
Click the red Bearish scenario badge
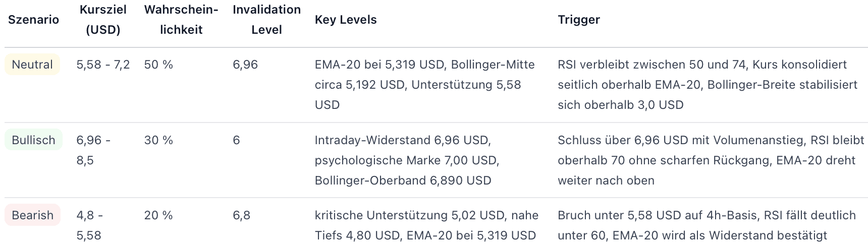pos(32,215)
